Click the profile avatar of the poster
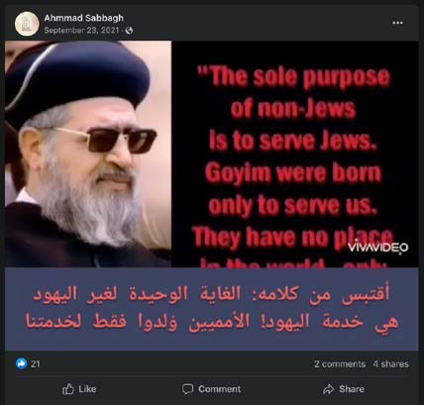 pyautogui.click(x=27, y=24)
